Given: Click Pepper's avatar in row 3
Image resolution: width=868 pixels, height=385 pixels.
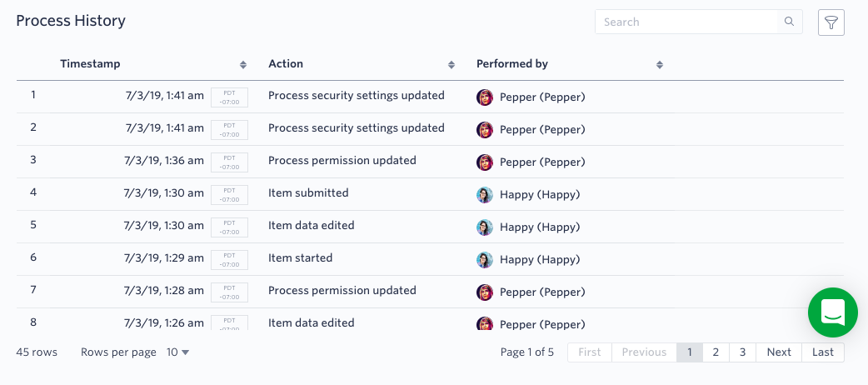Looking at the screenshot, I should click(484, 162).
